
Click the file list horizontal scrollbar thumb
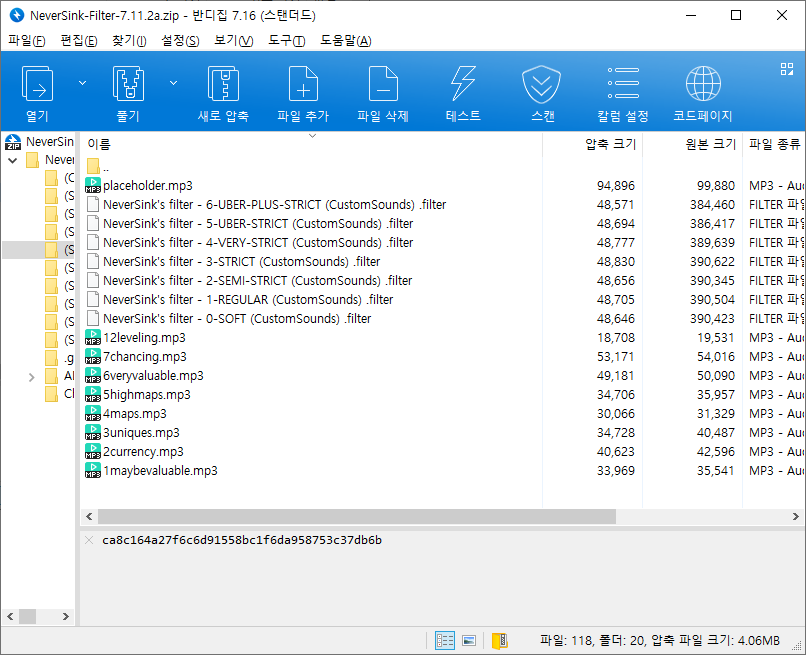point(357,516)
